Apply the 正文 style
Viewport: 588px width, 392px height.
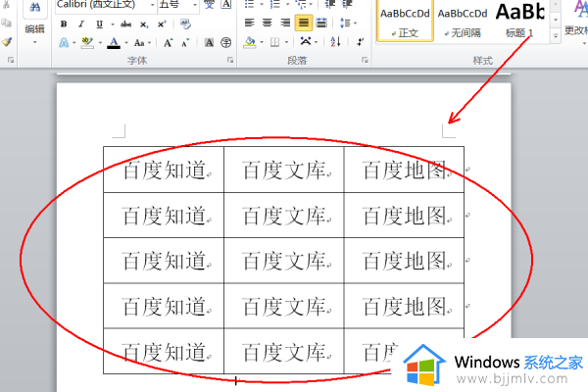405,21
